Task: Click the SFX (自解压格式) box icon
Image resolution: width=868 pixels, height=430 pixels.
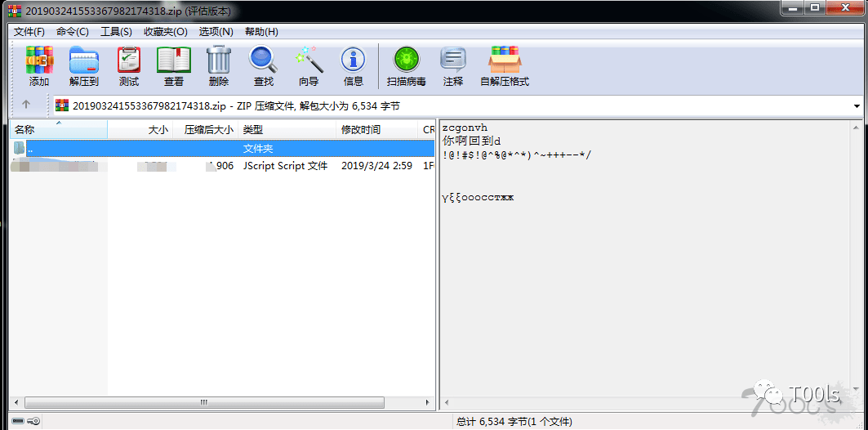Action: 505,66
